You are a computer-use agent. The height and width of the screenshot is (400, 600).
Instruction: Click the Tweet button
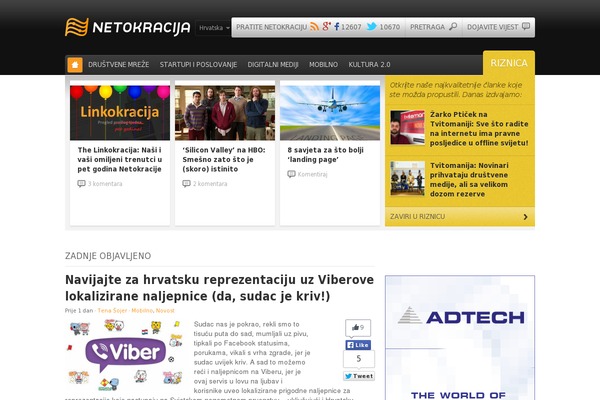point(359,376)
